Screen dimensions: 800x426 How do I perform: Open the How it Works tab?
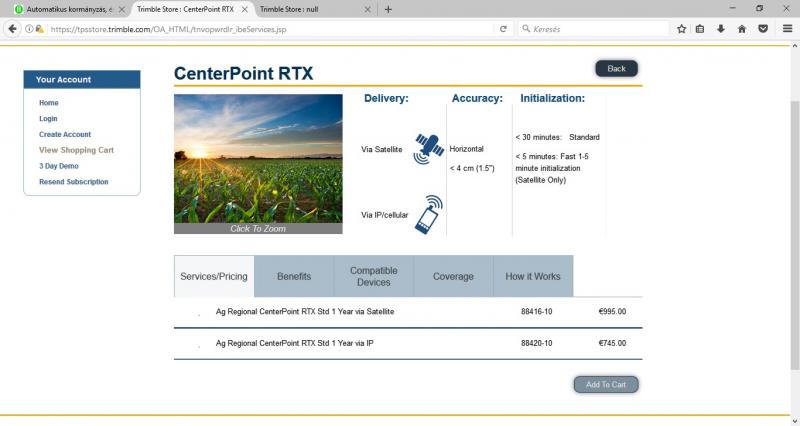[x=533, y=276]
